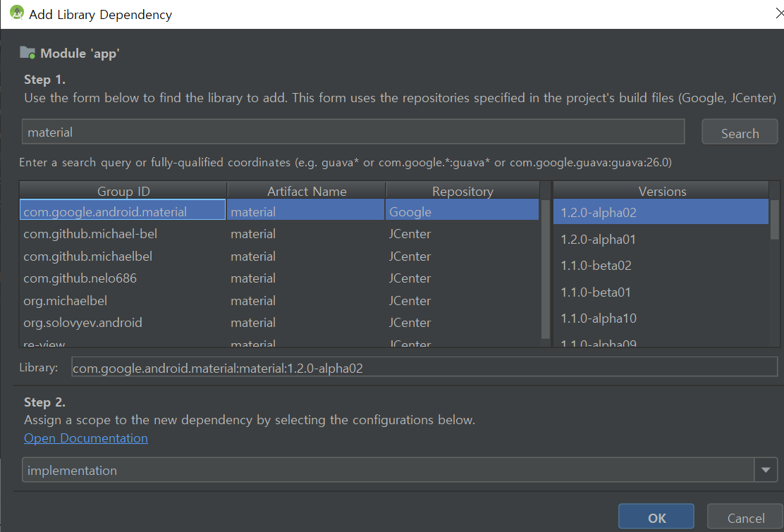Click the Versions list vertical scrollbar
The height and width of the screenshot is (532, 784).
775,220
